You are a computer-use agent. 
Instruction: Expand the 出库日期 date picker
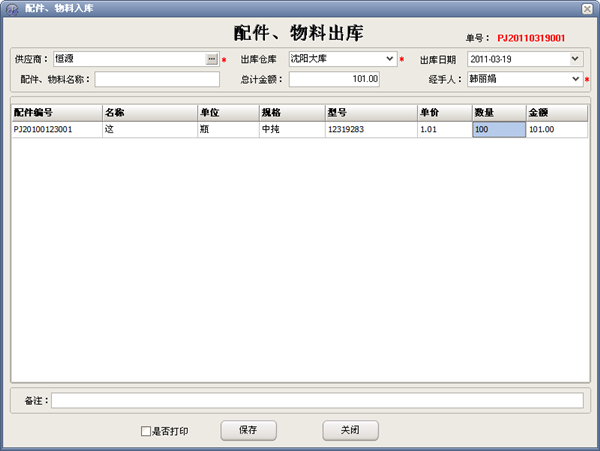pos(575,59)
